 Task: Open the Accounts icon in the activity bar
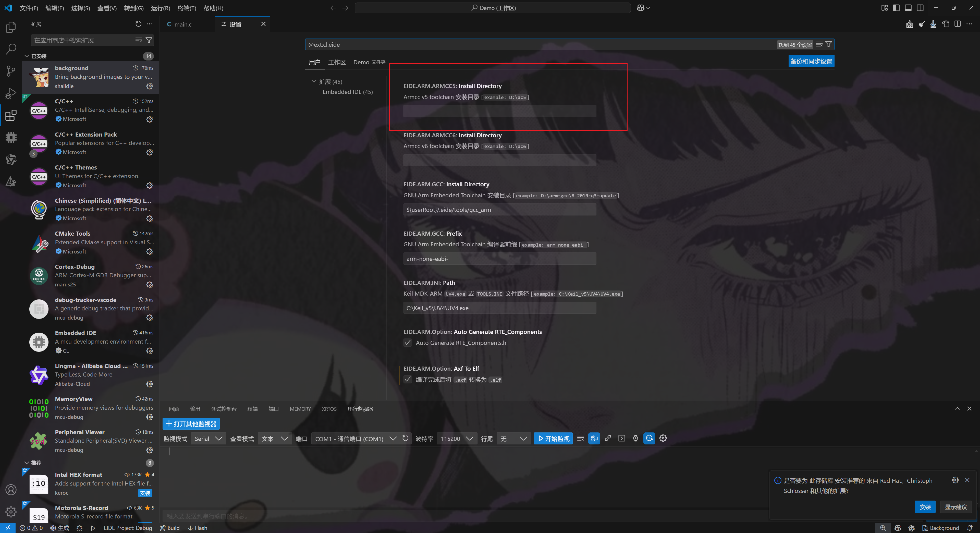click(x=11, y=490)
